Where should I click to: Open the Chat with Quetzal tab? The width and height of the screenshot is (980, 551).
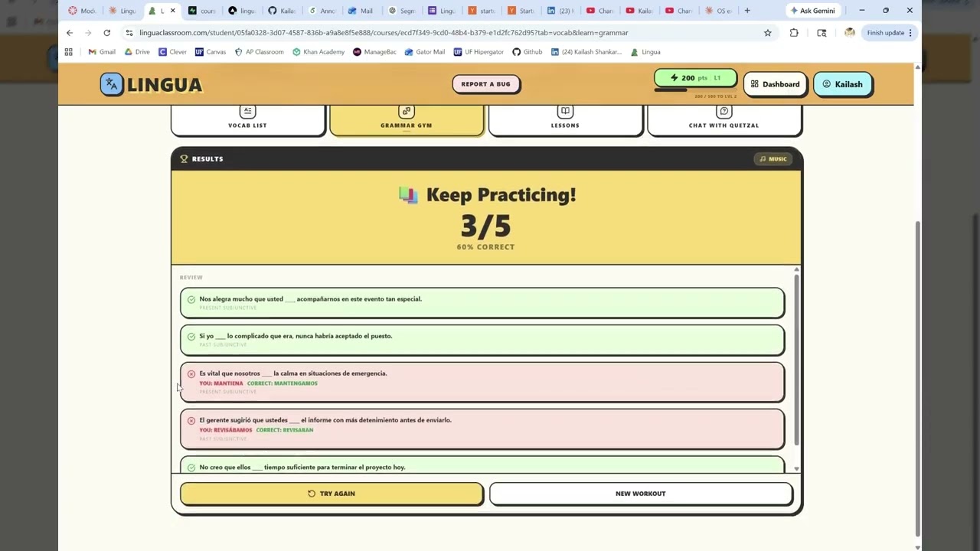point(724,119)
